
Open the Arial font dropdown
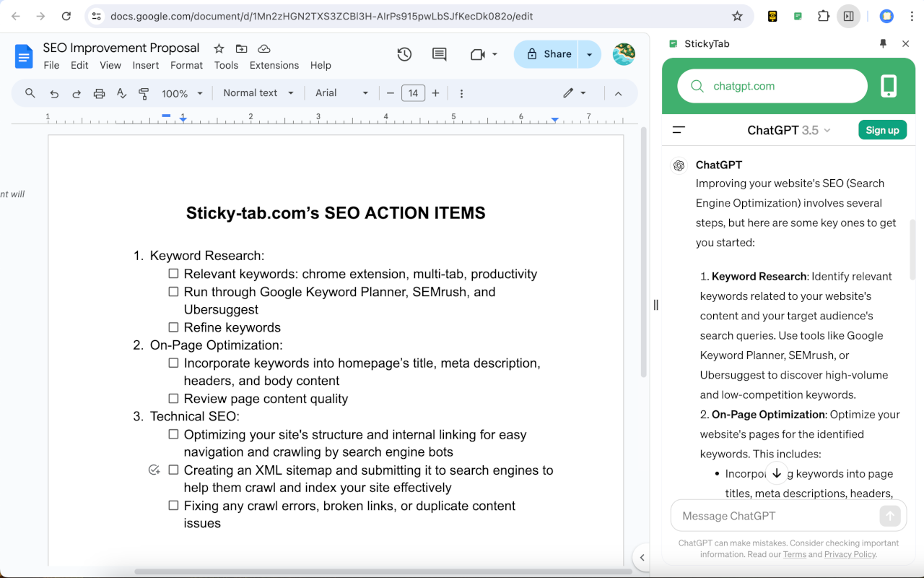(342, 93)
